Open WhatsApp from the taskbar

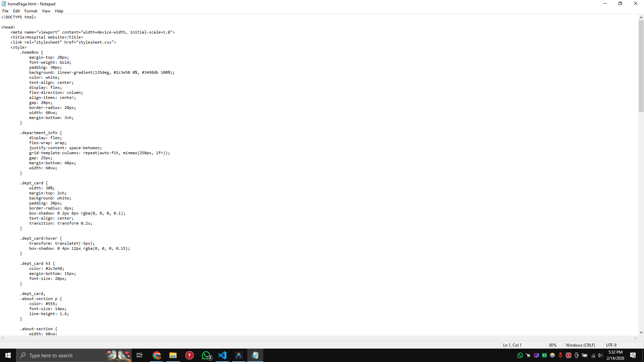(x=206, y=355)
